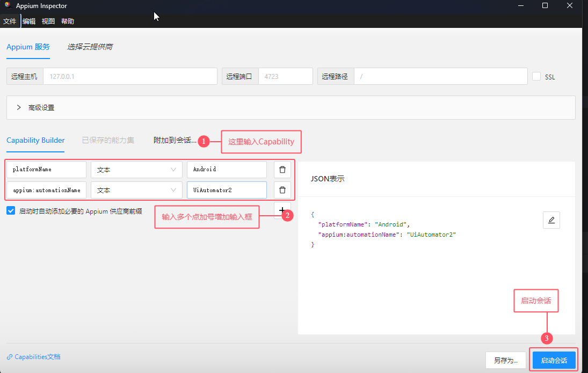Open the 视图 menu
This screenshot has height=373, width=588.
pos(48,21)
